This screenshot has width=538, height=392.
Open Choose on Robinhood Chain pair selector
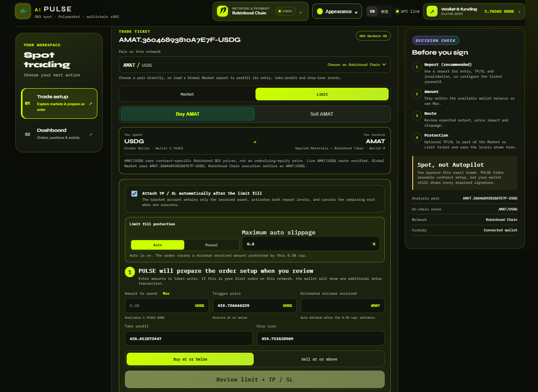coord(357,65)
